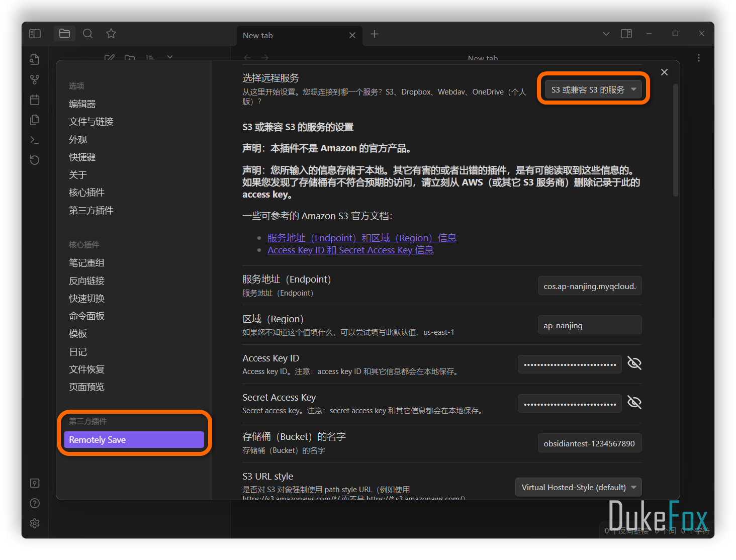Screen dimensions: 736x560
Task: Open the remote service S3 dropdown
Action: (593, 89)
